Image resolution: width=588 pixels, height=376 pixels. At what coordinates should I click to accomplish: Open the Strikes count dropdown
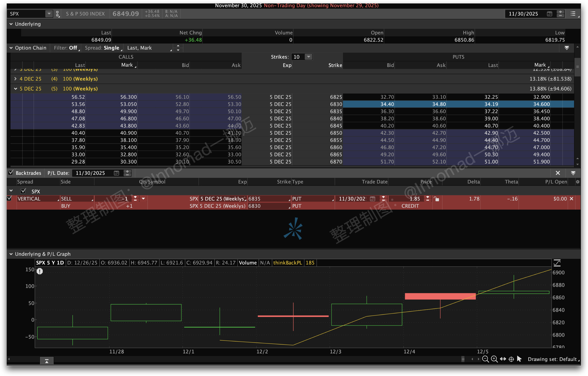point(308,57)
